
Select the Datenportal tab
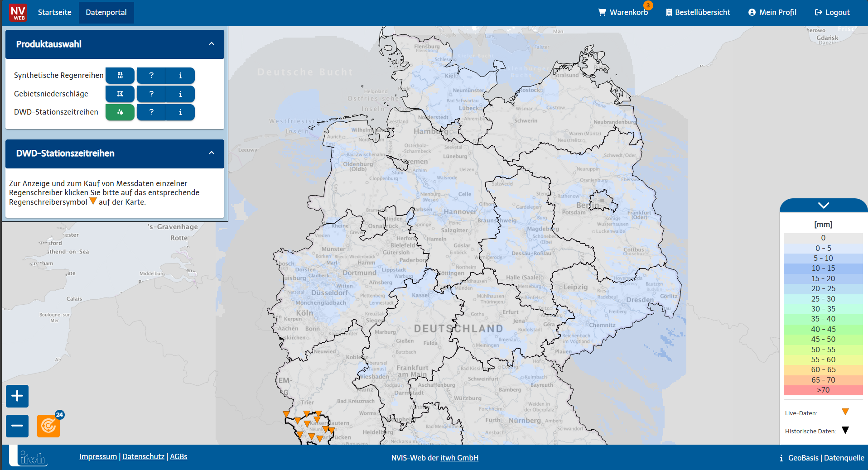[x=106, y=12]
